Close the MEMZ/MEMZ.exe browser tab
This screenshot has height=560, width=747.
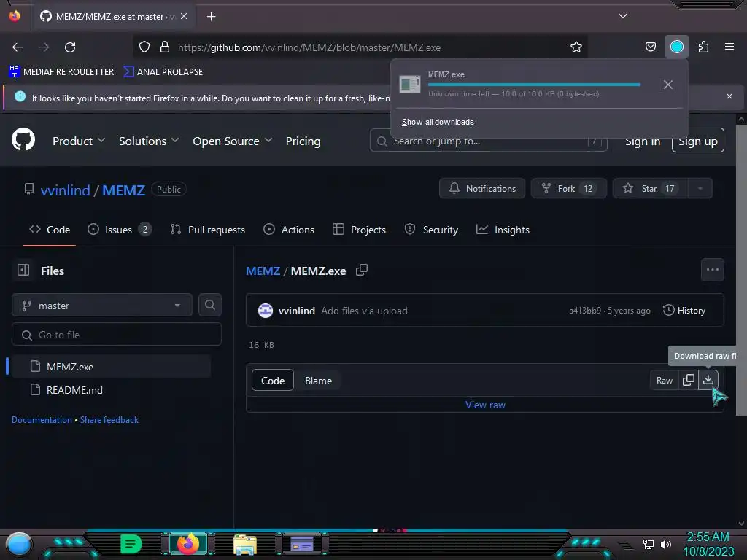(x=184, y=16)
